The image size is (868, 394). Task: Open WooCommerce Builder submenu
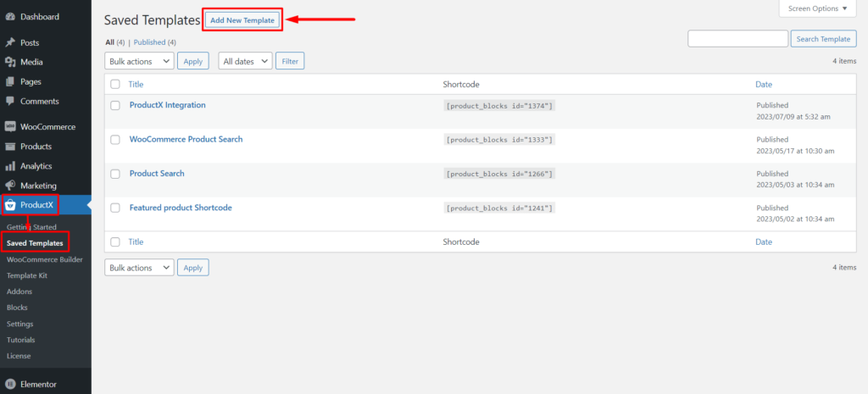45,259
